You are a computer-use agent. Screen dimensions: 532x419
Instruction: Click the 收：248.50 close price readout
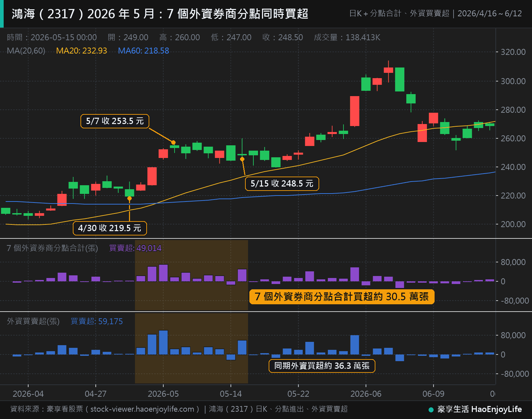coord(283,38)
